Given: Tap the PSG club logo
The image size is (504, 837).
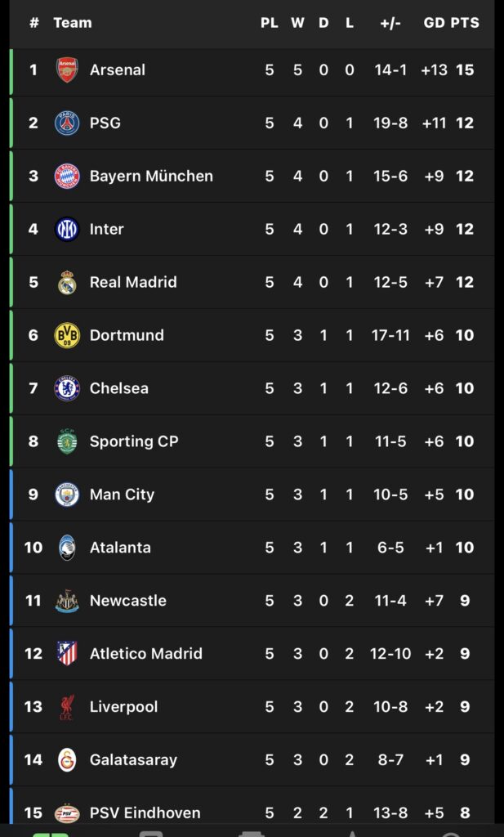Looking at the screenshot, I should (x=67, y=123).
